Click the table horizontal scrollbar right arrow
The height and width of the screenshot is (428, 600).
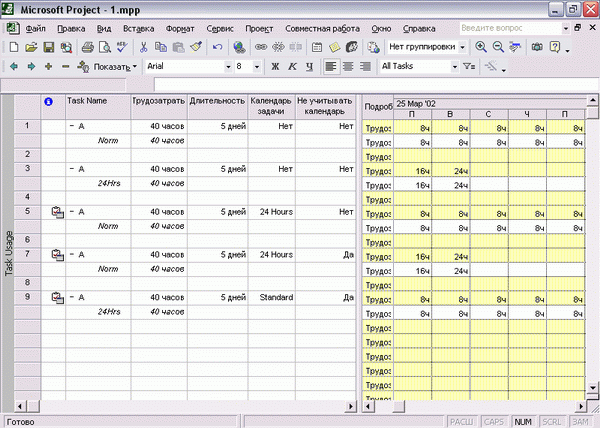[350, 406]
